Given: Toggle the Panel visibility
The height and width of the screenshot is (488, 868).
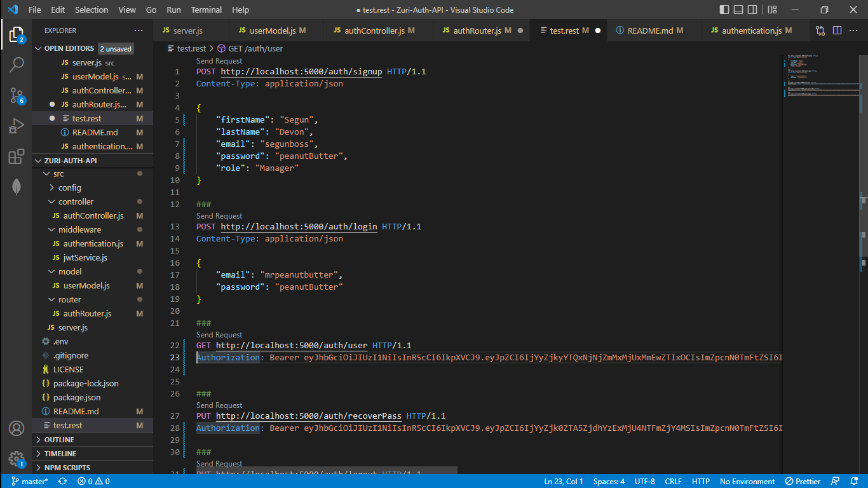Looking at the screenshot, I should [x=738, y=9].
